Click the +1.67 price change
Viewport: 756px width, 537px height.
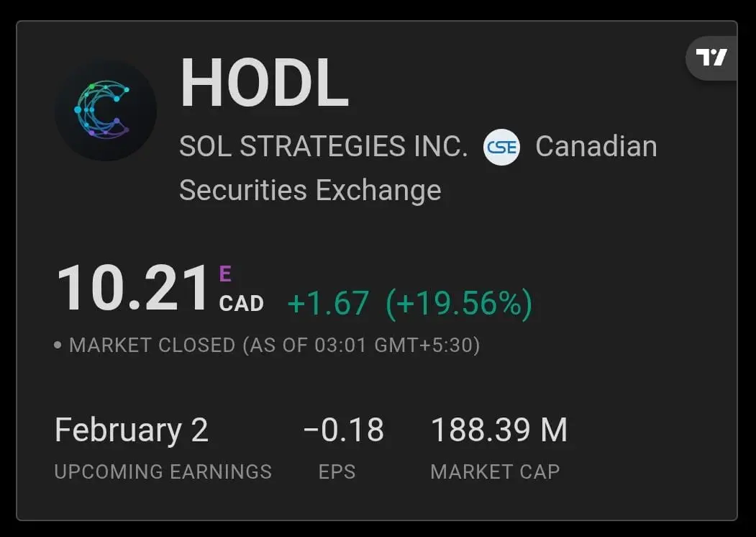328,304
